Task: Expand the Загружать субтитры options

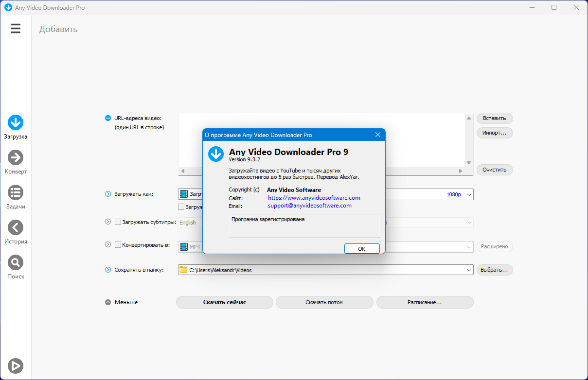Action: tap(108, 222)
